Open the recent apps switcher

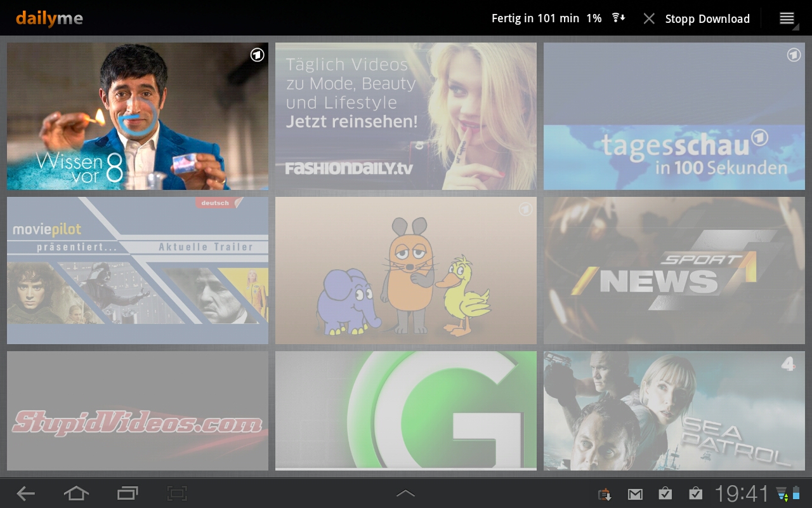click(x=128, y=493)
